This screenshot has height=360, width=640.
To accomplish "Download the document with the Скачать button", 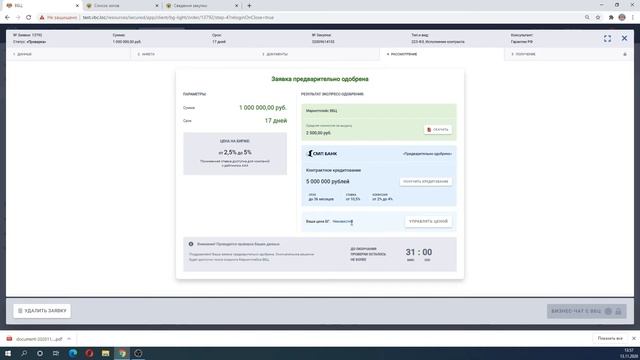I will click(438, 129).
